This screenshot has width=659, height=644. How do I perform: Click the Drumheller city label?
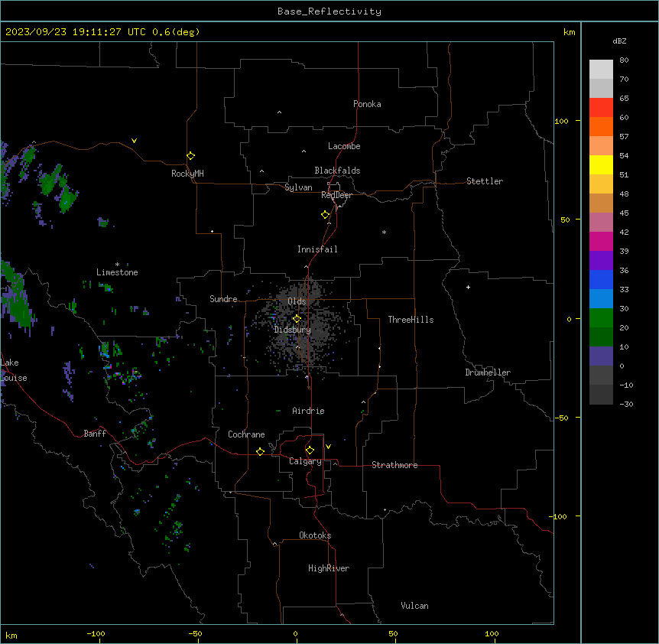(x=488, y=372)
